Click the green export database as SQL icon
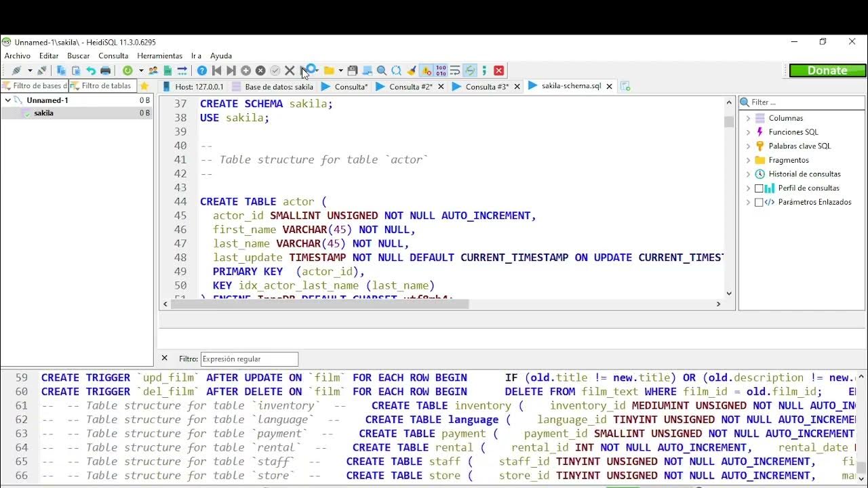Viewport: 868px width, 488px height. [167, 70]
